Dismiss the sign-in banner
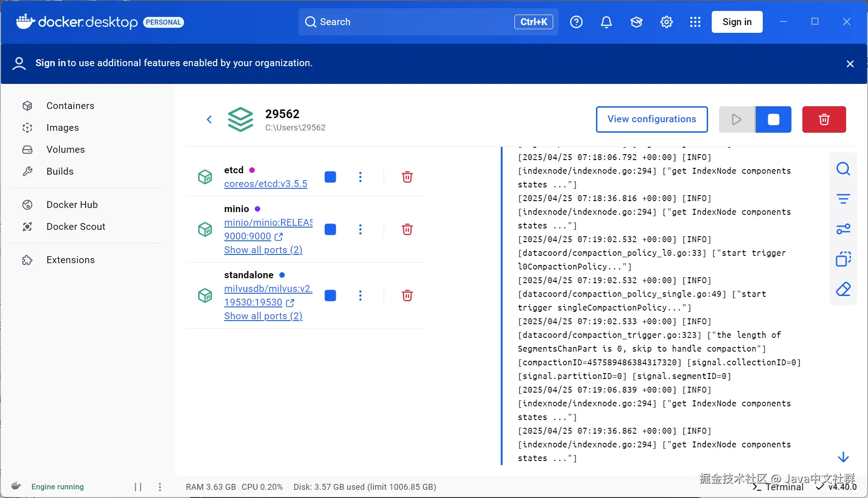 (850, 64)
